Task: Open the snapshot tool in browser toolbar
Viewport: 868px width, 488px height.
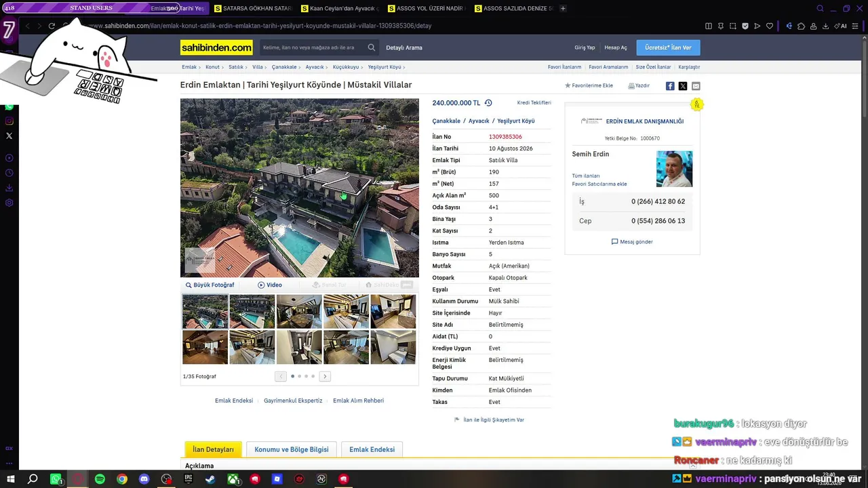Action: (733, 26)
